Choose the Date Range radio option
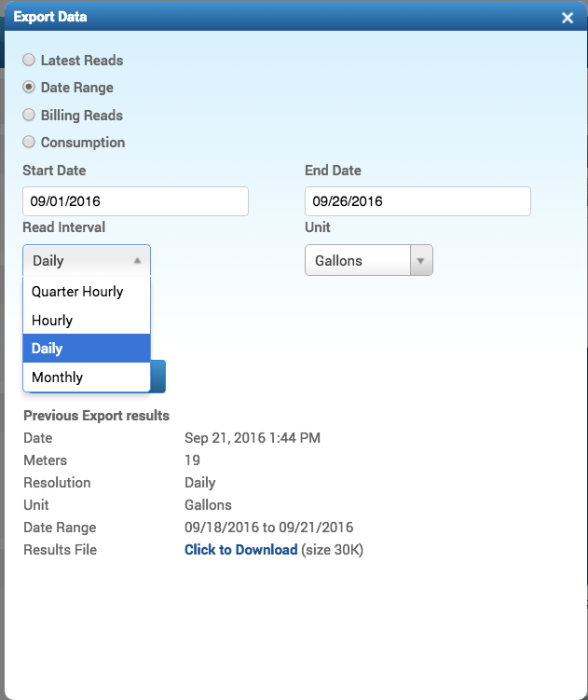The width and height of the screenshot is (588, 700). point(30,88)
